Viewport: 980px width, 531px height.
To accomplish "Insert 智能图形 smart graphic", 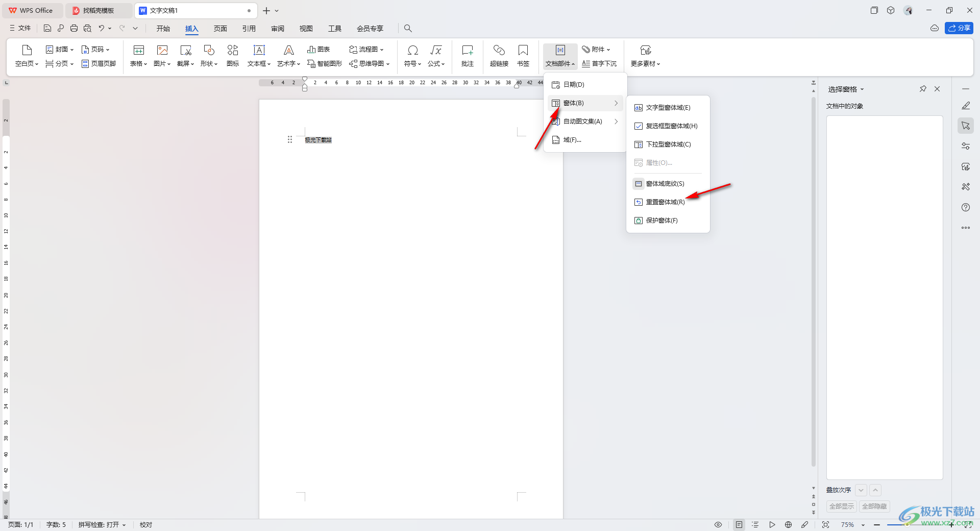I will [325, 64].
